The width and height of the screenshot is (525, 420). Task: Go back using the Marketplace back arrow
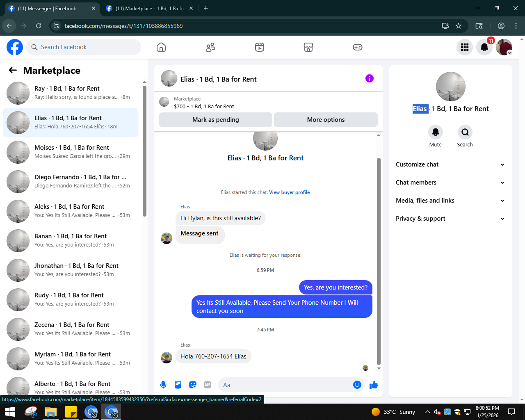tap(13, 70)
